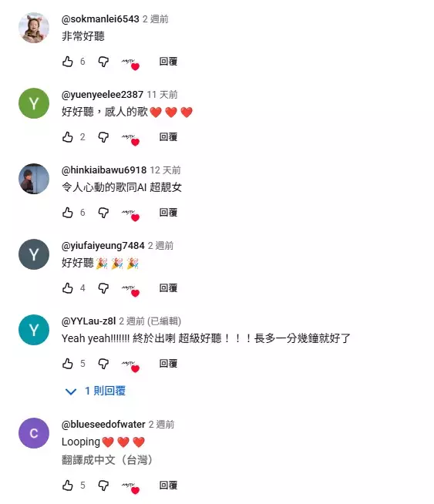Toggle dislike on @yiufaiyeung7484's comment

103,288
